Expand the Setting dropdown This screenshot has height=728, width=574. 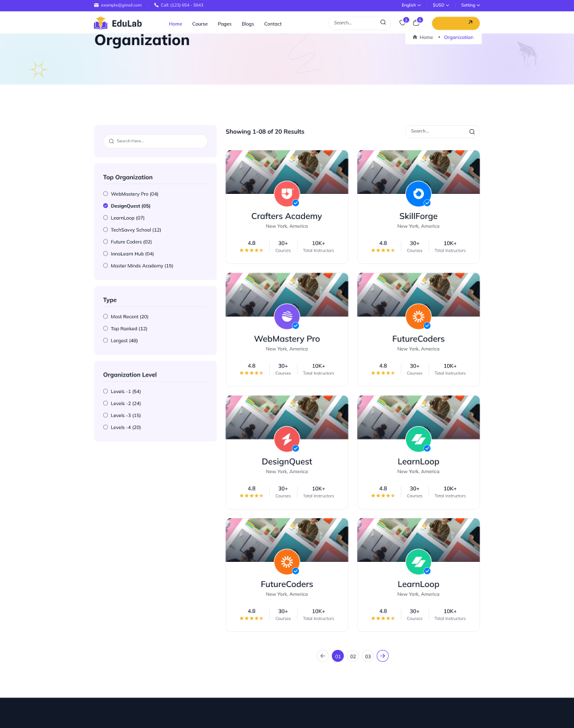coord(471,5)
